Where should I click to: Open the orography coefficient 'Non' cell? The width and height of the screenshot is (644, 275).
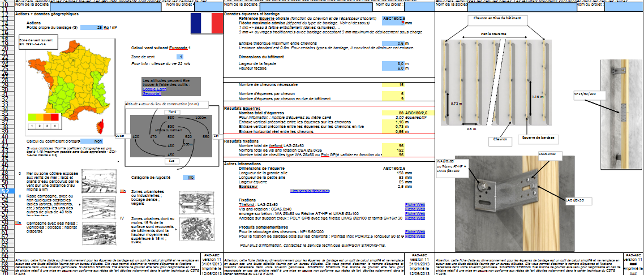92,141
